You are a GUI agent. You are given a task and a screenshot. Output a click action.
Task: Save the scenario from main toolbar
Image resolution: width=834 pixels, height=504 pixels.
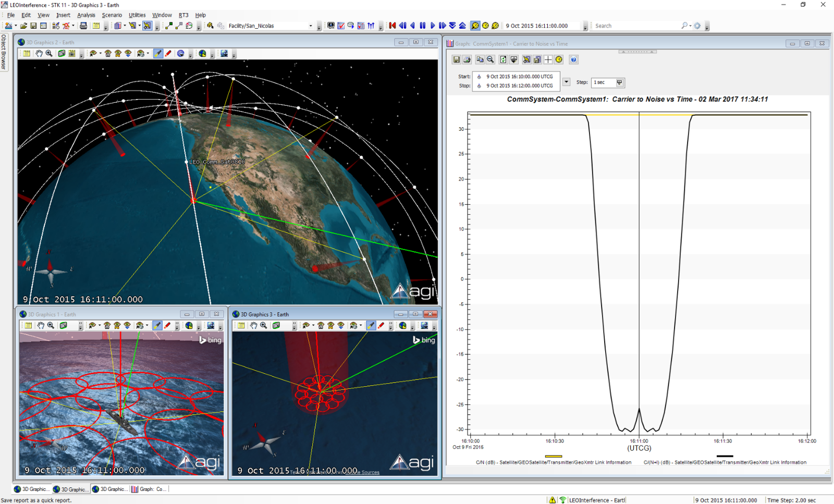coord(33,26)
